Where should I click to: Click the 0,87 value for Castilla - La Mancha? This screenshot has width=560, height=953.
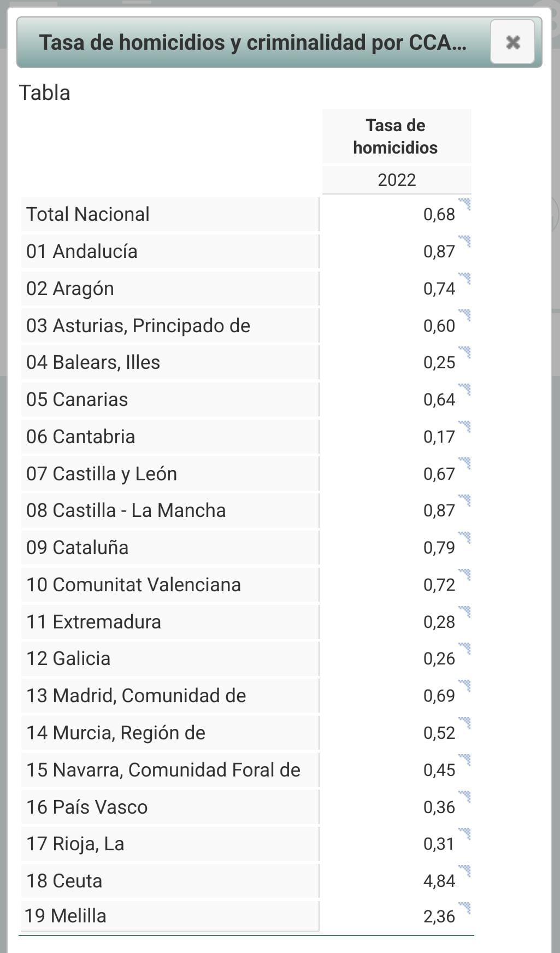[x=439, y=510]
